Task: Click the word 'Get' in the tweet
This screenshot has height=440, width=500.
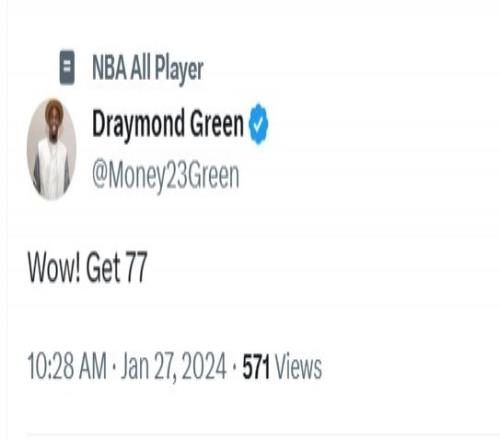Action: 103,267
